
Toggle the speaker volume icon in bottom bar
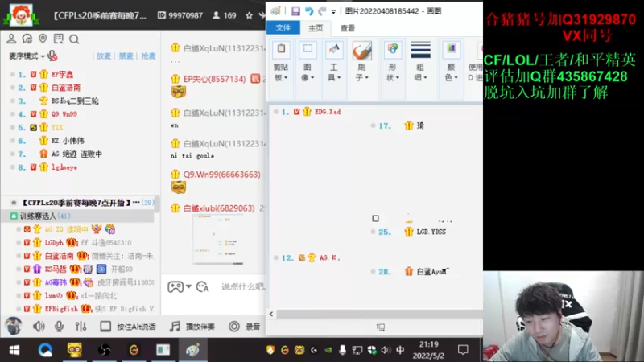point(39,327)
